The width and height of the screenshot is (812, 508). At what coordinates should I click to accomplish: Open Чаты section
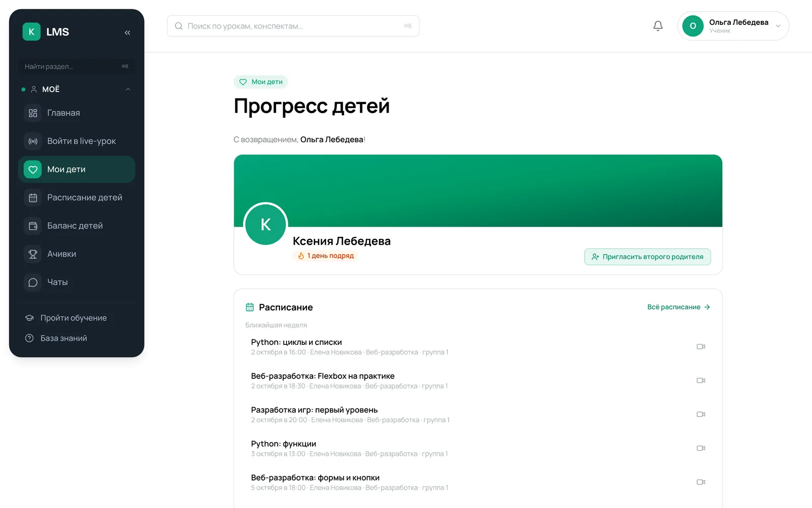point(77,282)
